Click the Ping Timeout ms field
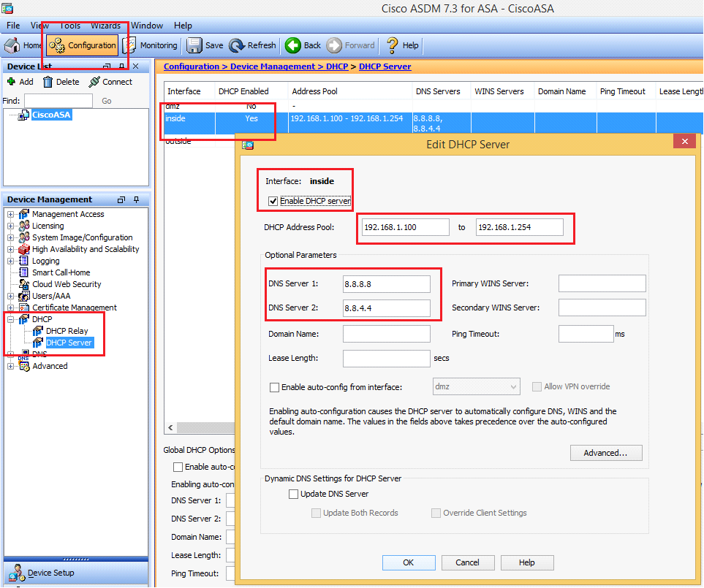Viewport: 704px width, 588px height. (x=586, y=334)
